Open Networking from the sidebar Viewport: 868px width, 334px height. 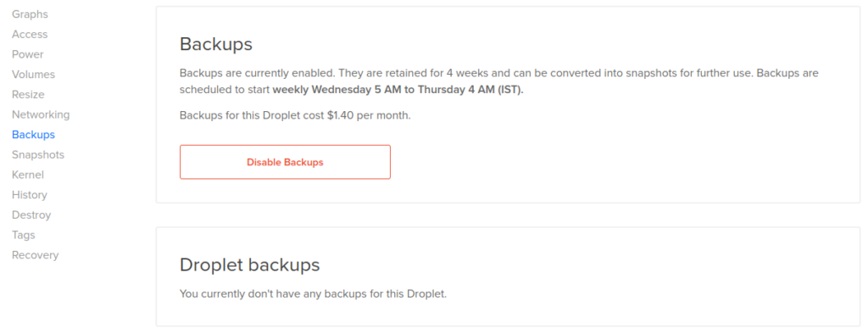point(41,114)
